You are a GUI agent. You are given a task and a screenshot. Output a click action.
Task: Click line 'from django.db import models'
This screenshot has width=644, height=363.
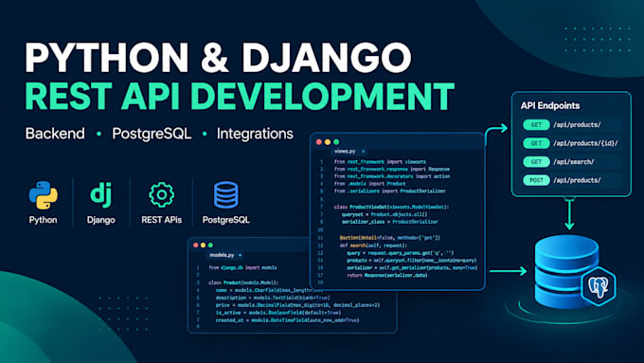click(242, 267)
